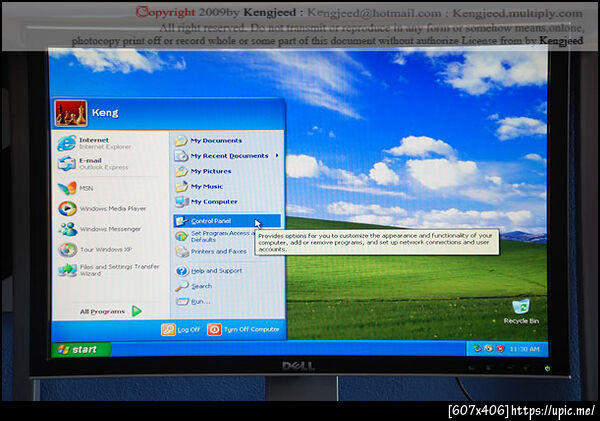
Task: Click the My Computer icon
Action: (x=181, y=202)
